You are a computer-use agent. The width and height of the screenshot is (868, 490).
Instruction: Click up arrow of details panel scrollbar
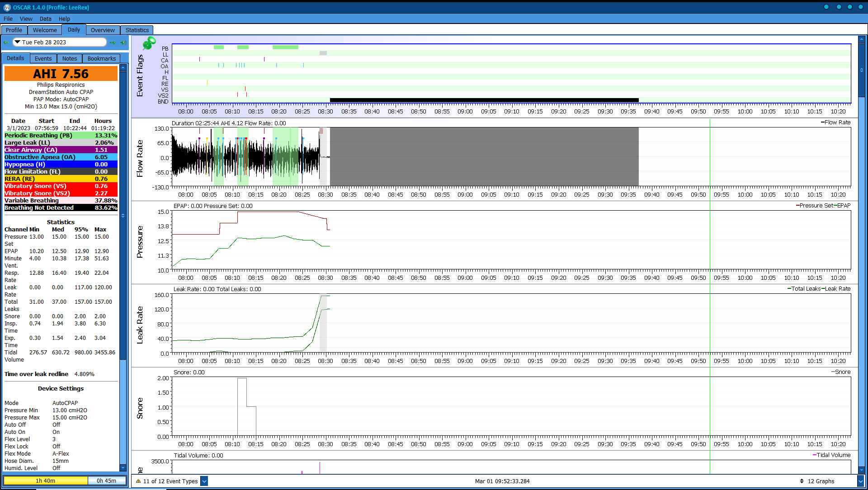tap(123, 68)
